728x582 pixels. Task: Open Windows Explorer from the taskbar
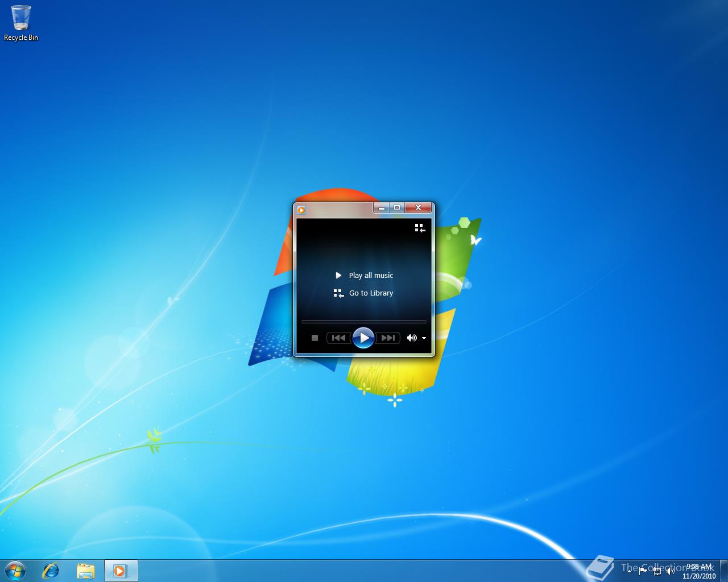click(85, 571)
